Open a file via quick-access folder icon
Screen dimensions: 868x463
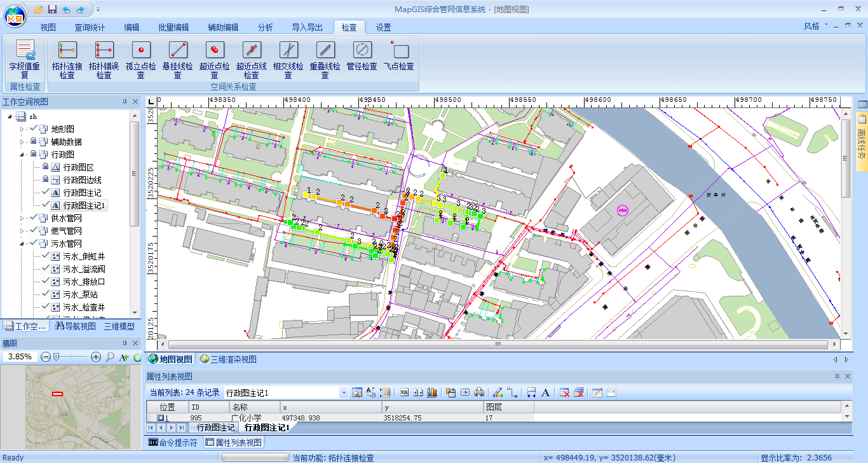pos(39,10)
